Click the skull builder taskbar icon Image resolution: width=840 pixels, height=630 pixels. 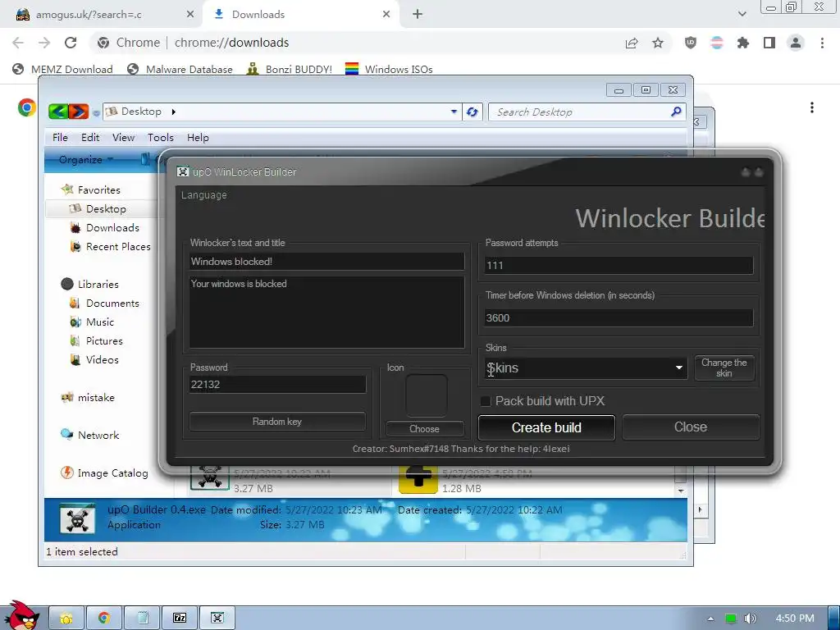(217, 619)
